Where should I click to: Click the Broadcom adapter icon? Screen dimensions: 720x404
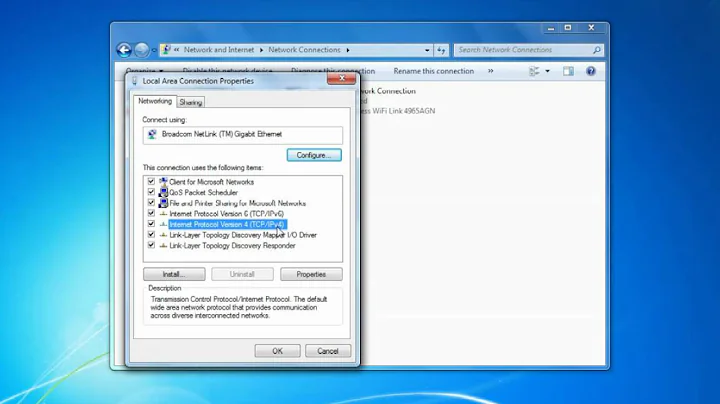coord(152,134)
